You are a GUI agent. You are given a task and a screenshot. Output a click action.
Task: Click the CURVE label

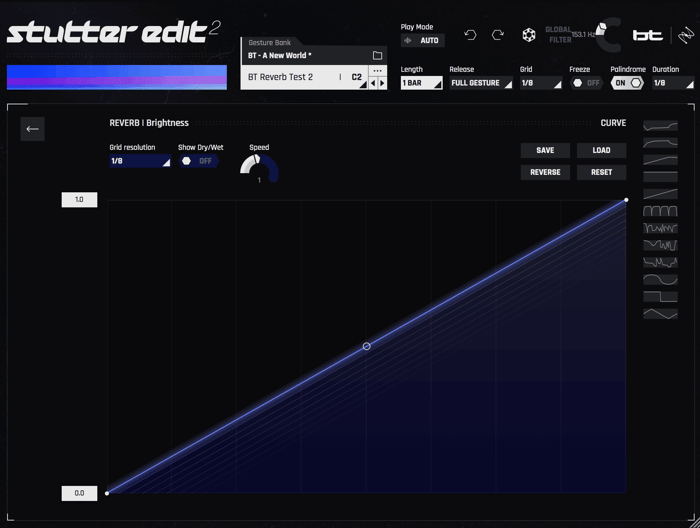pos(613,123)
